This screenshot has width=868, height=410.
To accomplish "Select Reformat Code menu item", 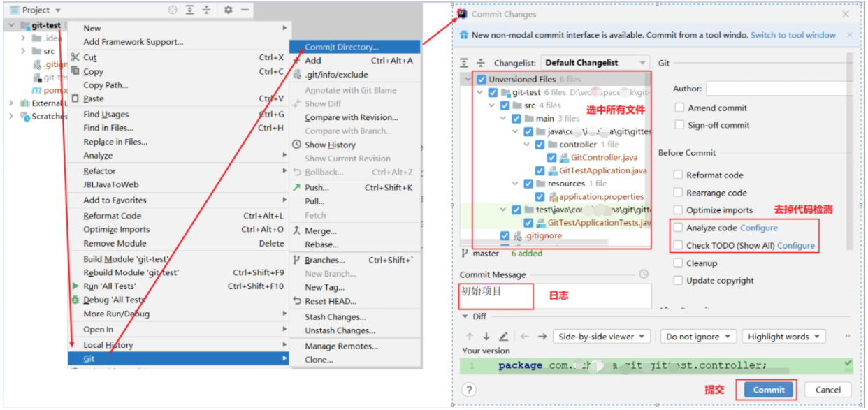I will click(x=178, y=216).
